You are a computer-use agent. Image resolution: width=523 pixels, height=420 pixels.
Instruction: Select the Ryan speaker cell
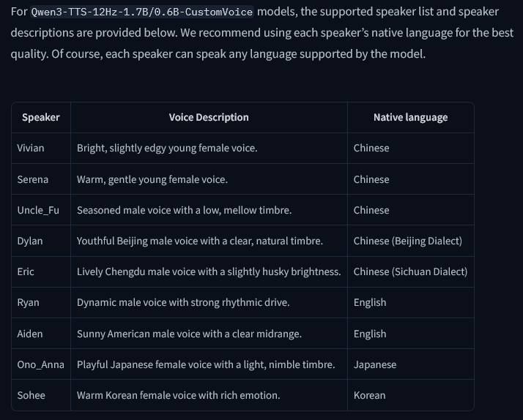[28, 302]
